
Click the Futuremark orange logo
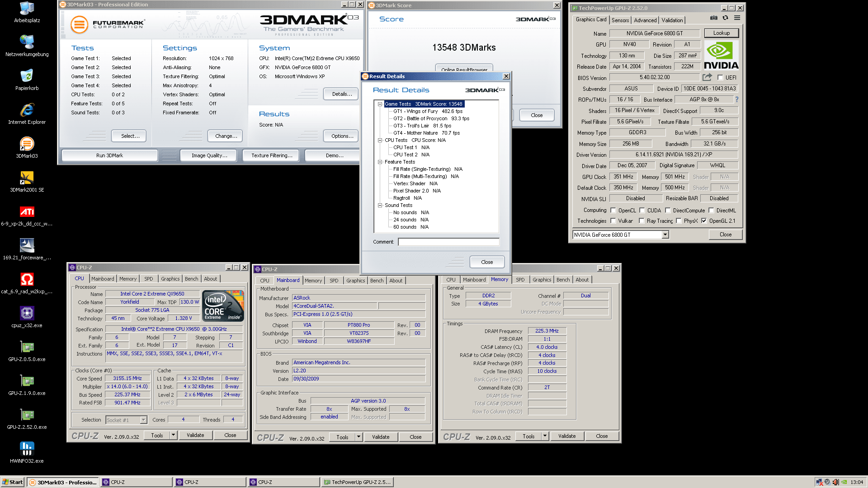coord(79,24)
